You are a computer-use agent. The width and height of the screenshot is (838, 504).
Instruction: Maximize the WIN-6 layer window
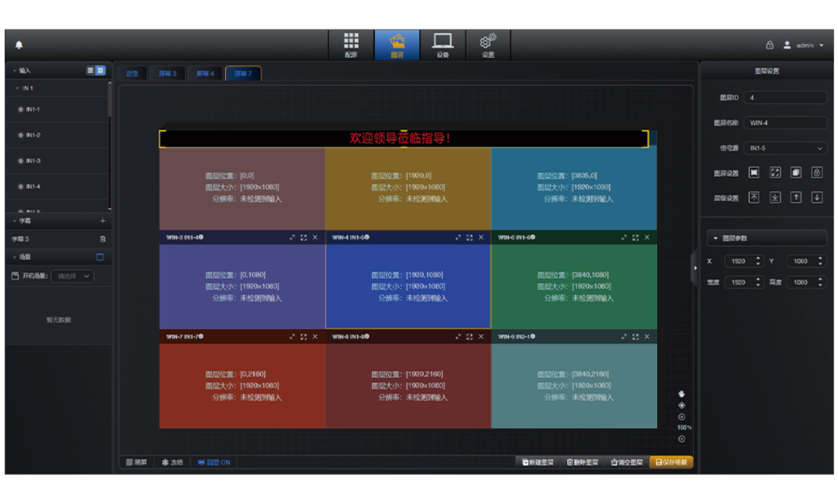coord(635,237)
